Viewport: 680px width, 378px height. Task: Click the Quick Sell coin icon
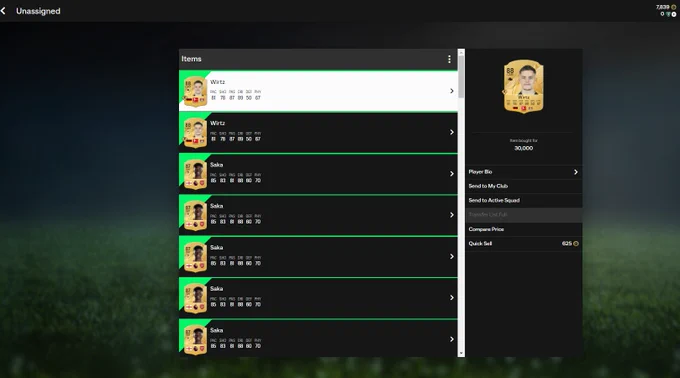pyautogui.click(x=576, y=244)
